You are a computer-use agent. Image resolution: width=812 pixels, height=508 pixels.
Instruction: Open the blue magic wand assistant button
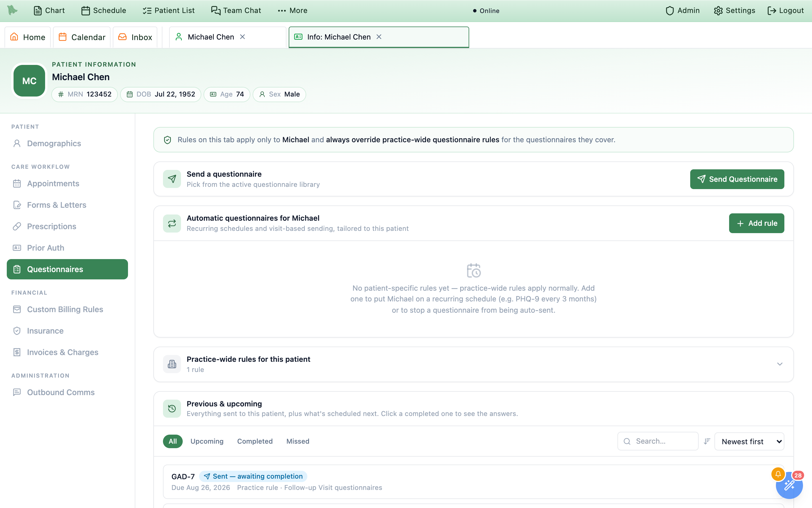click(x=789, y=485)
